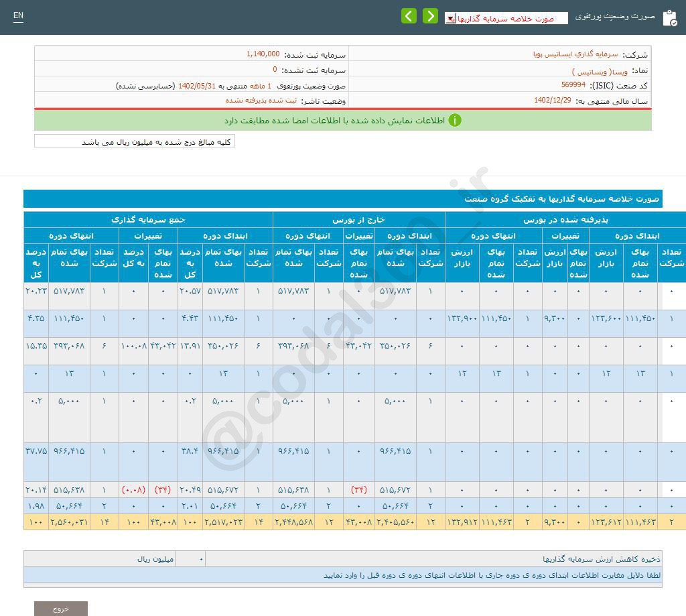This screenshot has height=616, width=686.
Task: Click the clipboard report icon top right
Action: 671,17
